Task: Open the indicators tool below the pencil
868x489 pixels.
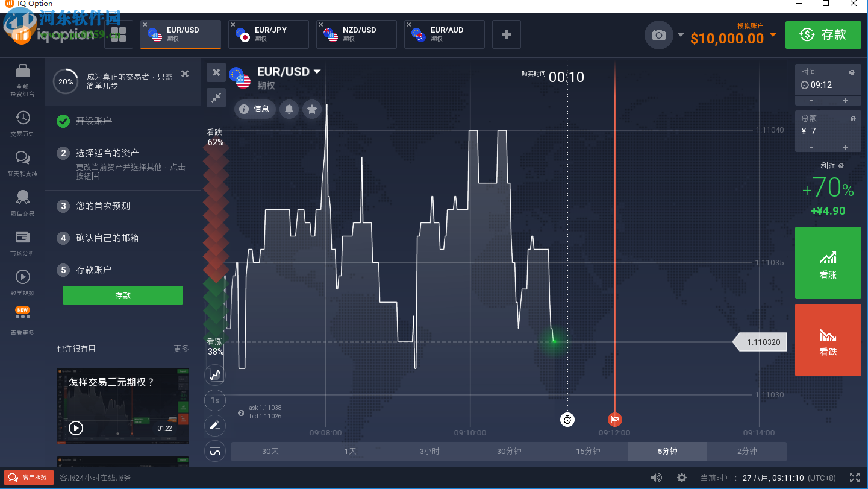Action: coord(215,451)
